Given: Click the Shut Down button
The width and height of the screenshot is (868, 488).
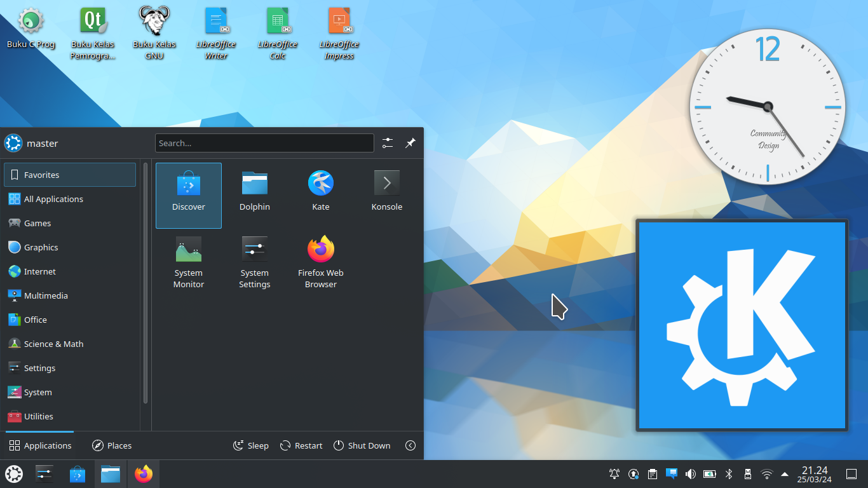Looking at the screenshot, I should pos(362,445).
